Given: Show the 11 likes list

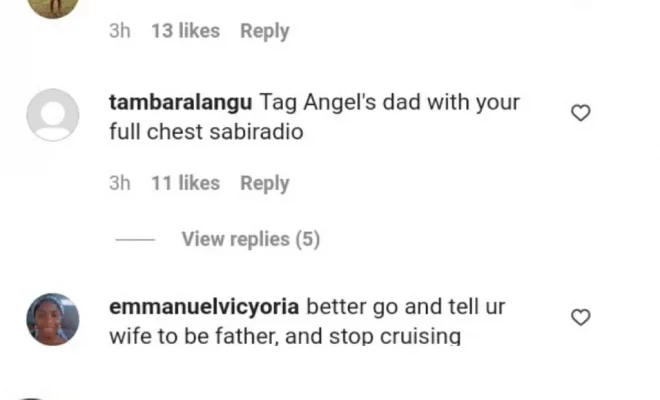Looking at the screenshot, I should pos(186,183).
